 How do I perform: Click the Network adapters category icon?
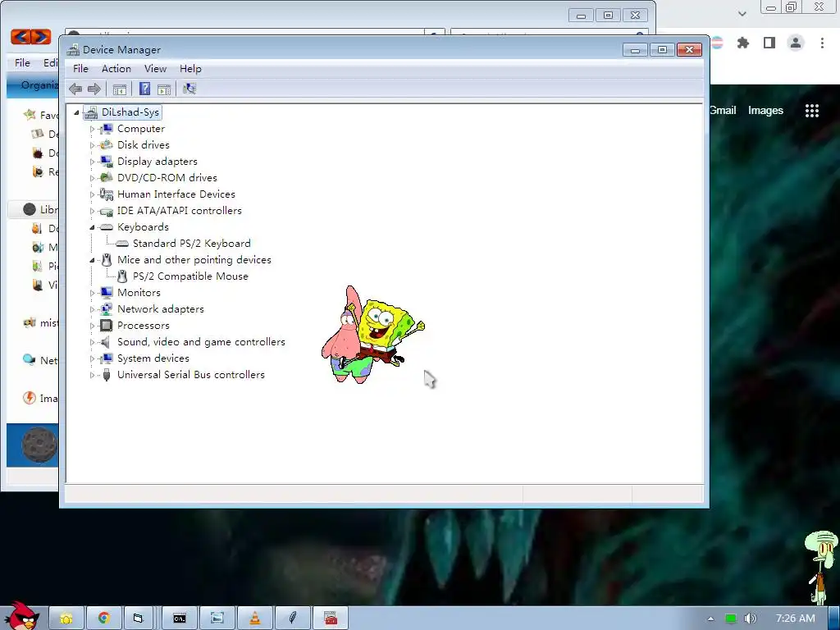(x=107, y=308)
